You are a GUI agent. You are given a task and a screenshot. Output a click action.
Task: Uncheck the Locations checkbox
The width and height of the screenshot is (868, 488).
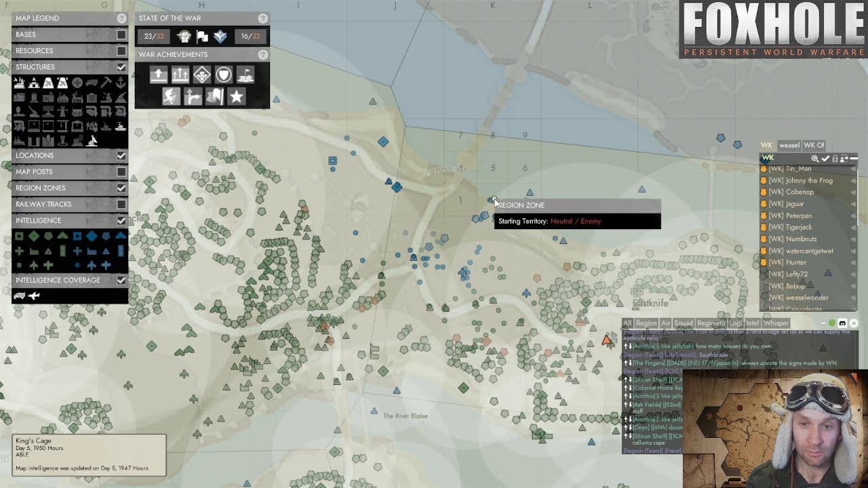coord(121,155)
